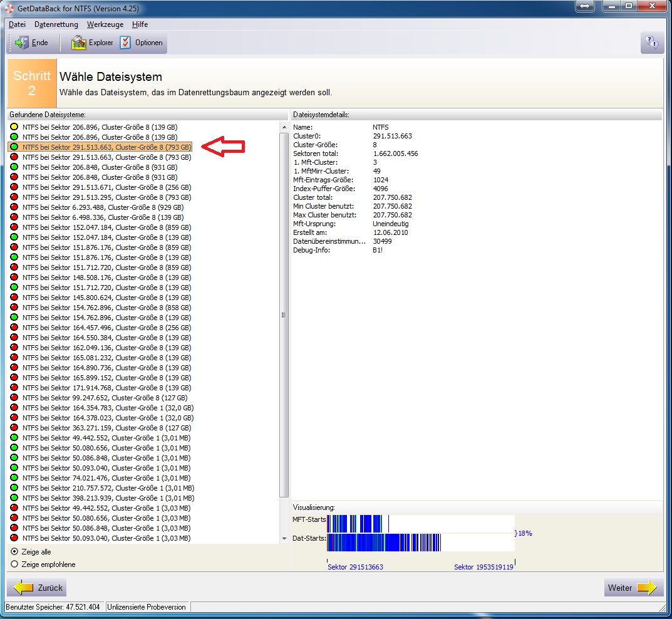Select entry NTFS Sektor 164.890.736 (139 GB)
This screenshot has width=672, height=619.
click(100, 367)
